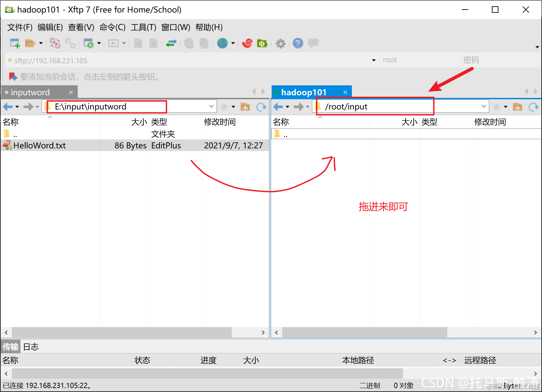The image size is (542, 392).
Task: Click Forward arrow in remote pane
Action: pos(299,106)
